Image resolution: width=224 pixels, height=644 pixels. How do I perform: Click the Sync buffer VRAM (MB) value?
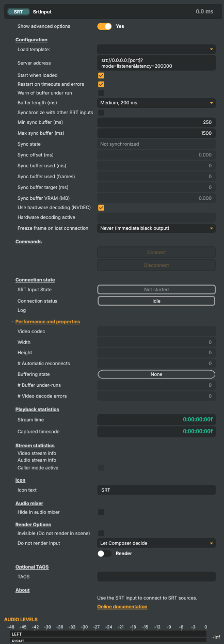[x=156, y=198]
